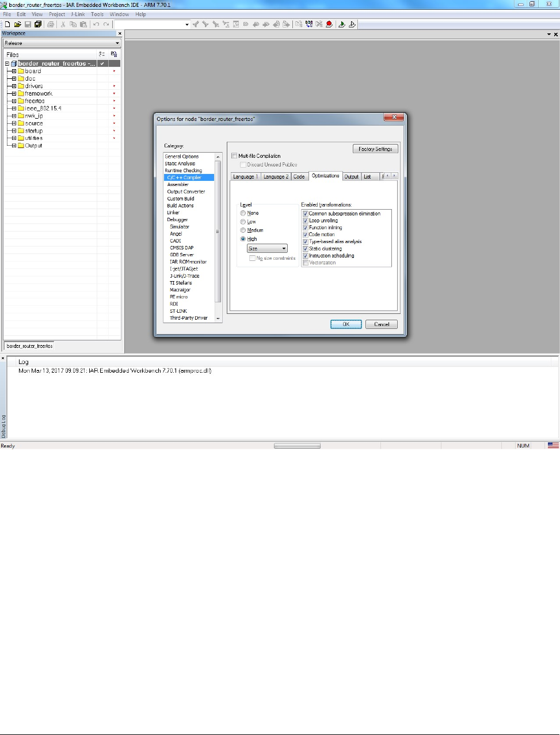
Task: Uncheck Code motion transformation
Action: [x=306, y=234]
